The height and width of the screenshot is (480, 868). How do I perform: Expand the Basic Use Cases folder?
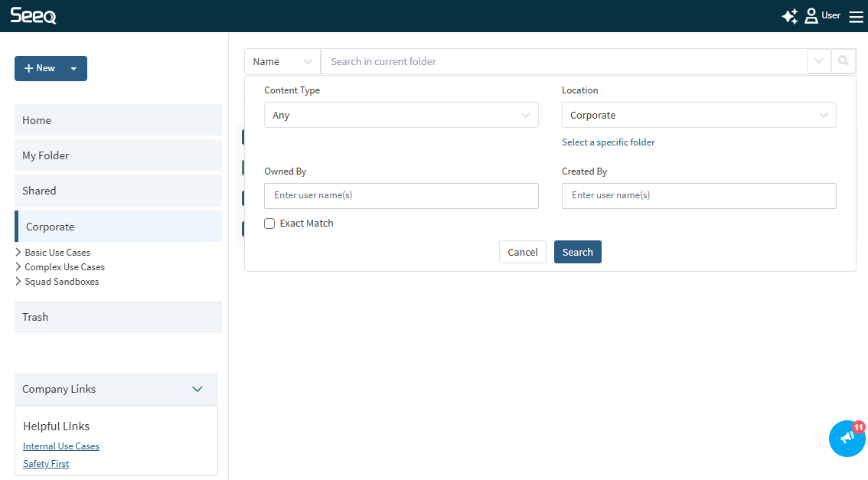18,253
